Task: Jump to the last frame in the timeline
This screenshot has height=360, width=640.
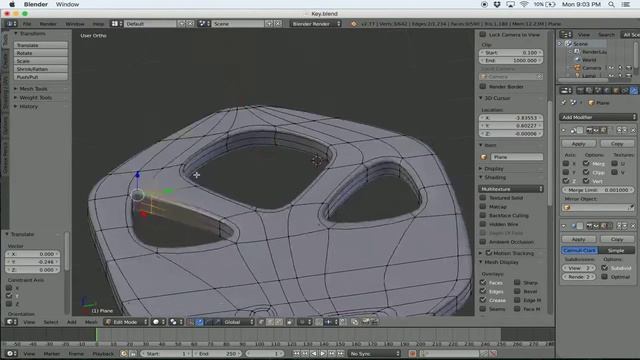Action: click(341, 353)
